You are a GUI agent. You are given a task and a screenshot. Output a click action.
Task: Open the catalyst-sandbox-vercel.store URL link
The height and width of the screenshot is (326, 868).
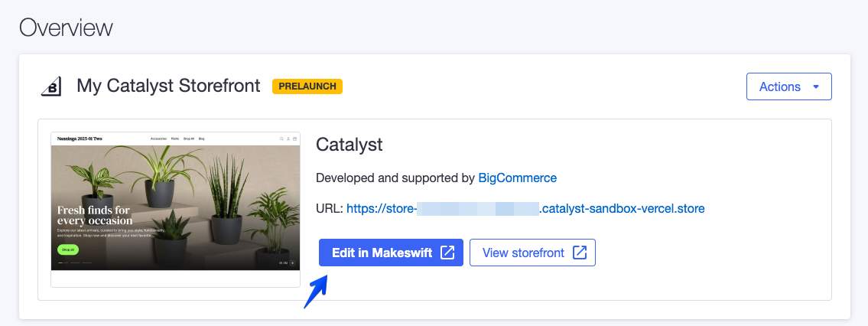[525, 208]
